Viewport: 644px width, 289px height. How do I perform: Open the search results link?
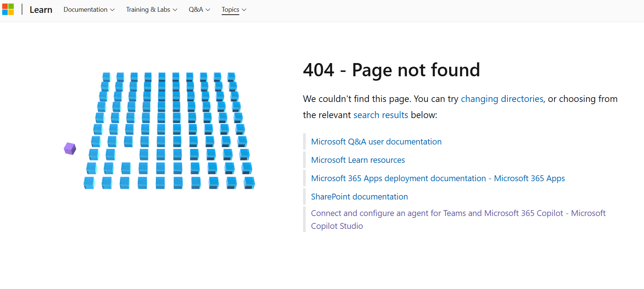(x=381, y=115)
